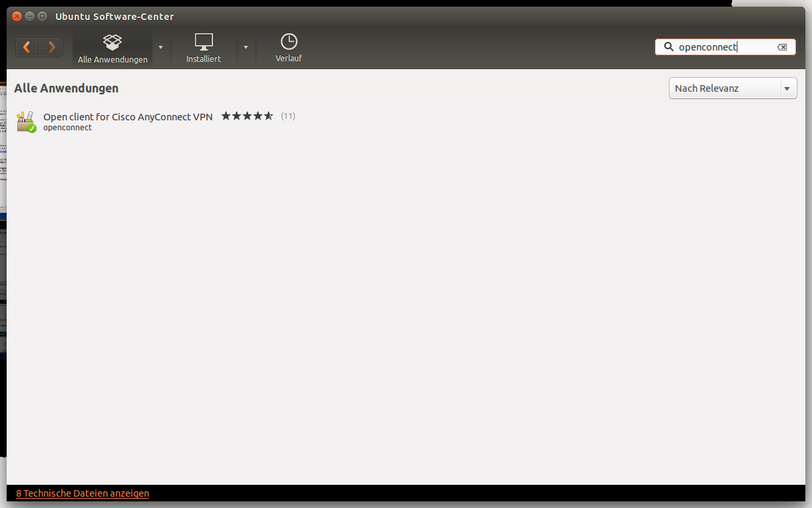The width and height of the screenshot is (812, 508).
Task: Click the openconnect package icon
Action: [26, 122]
